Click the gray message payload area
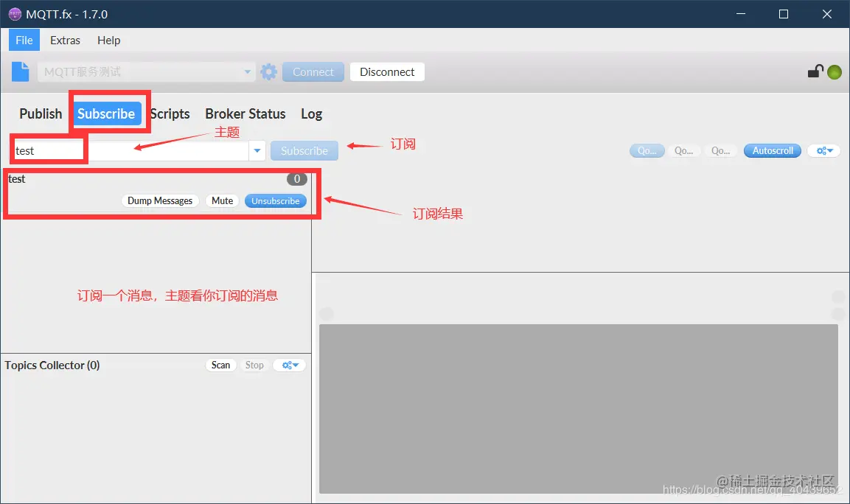850x504 pixels. tap(579, 409)
